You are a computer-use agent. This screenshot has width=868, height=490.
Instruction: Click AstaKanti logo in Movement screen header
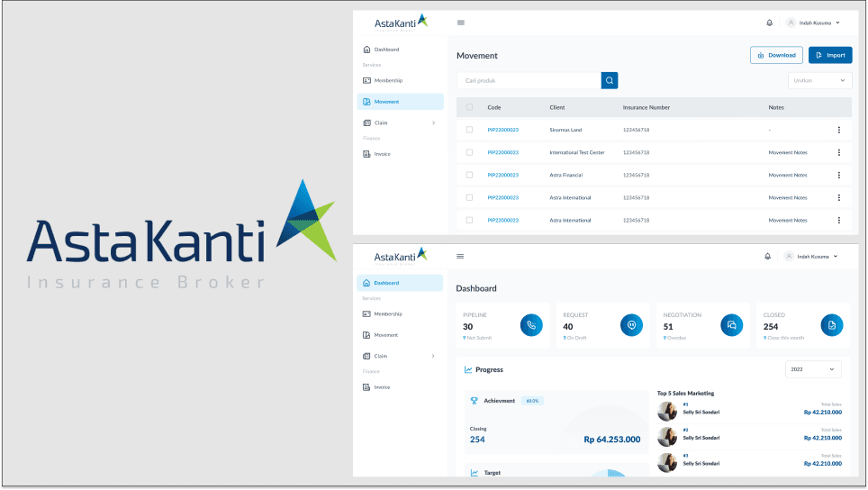(402, 23)
